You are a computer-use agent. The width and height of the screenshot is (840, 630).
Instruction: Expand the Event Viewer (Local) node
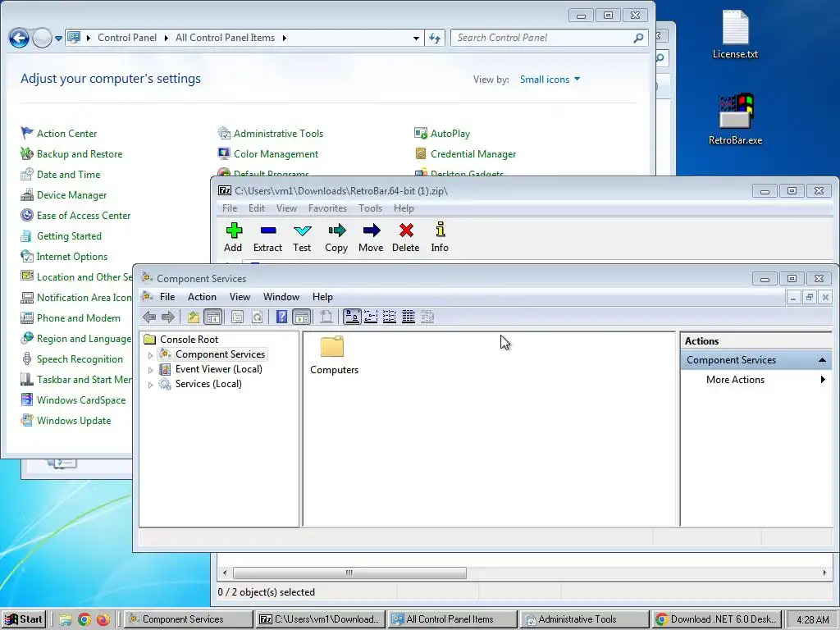pyautogui.click(x=151, y=370)
